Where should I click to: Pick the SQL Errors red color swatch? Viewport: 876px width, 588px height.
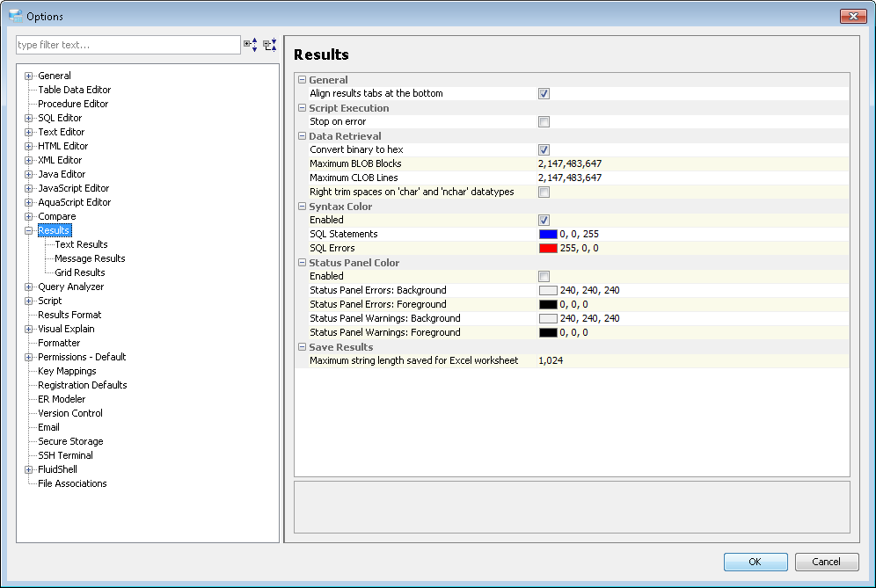click(548, 249)
